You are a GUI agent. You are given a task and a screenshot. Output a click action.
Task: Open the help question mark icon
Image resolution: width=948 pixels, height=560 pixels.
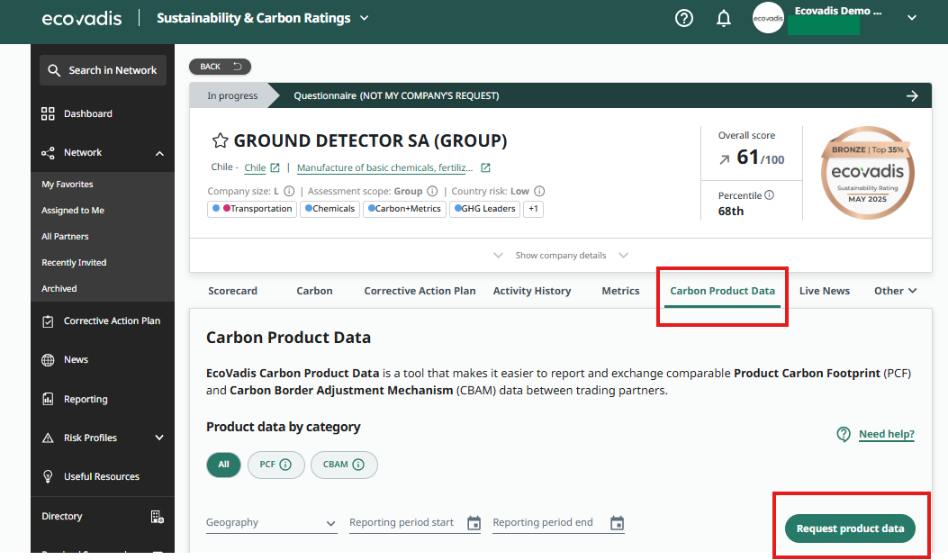coord(684,18)
